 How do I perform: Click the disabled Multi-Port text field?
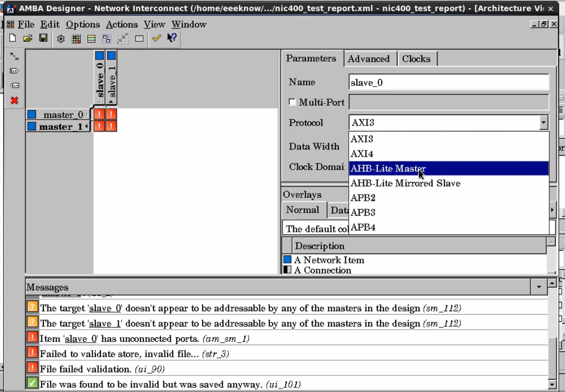pyautogui.click(x=449, y=102)
